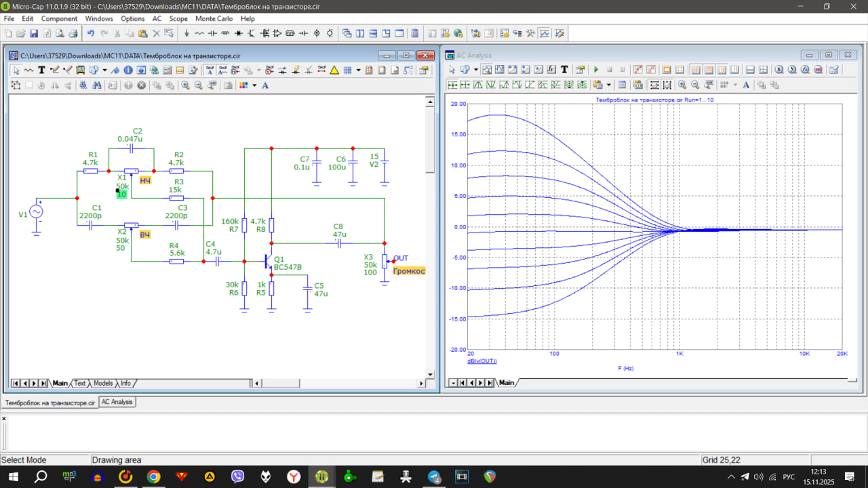Toggle the Select mode arrow in schematic toolbar
Screen dimensions: 868x488
tap(16, 70)
